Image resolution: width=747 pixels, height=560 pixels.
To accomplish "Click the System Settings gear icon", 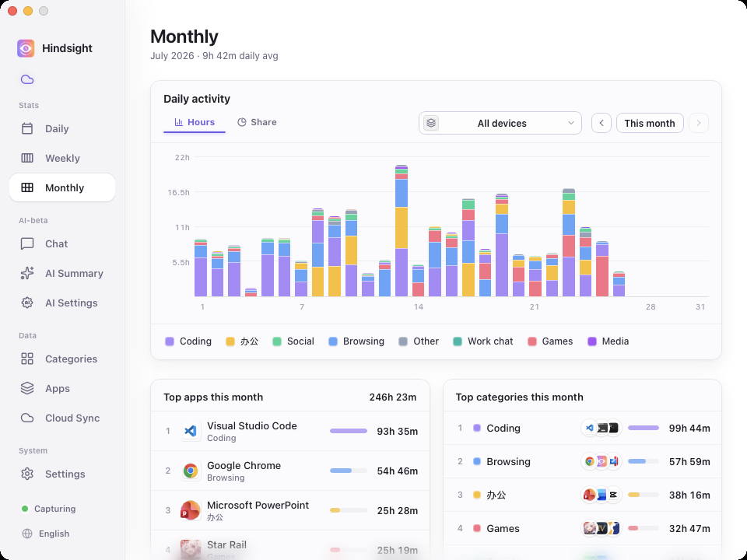I will point(27,474).
